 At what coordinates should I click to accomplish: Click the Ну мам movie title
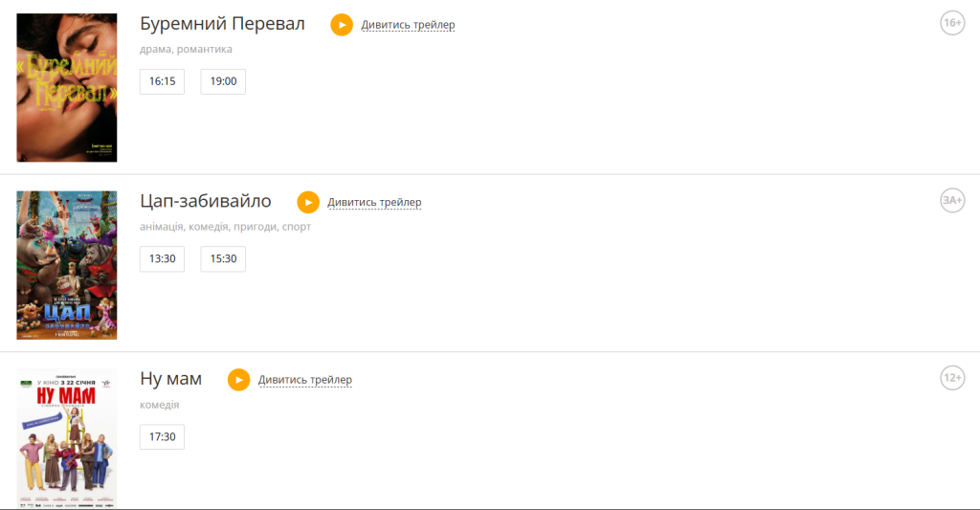pos(171,379)
